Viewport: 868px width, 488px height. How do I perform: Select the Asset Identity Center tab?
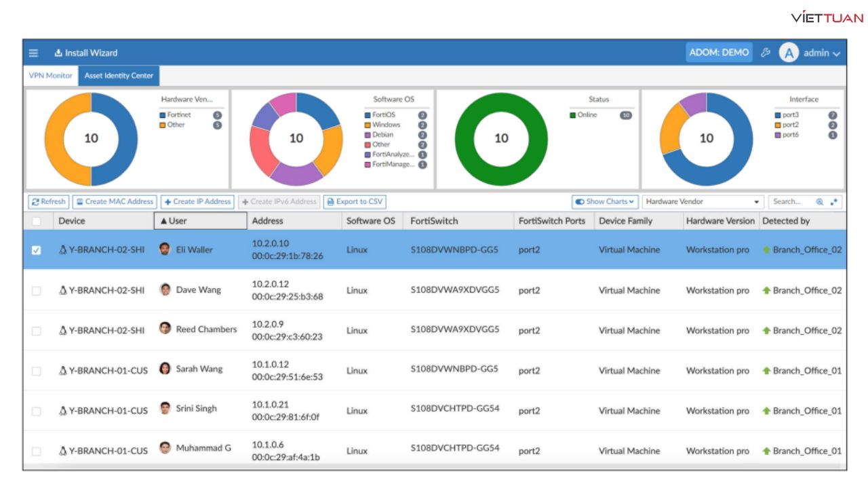[119, 76]
